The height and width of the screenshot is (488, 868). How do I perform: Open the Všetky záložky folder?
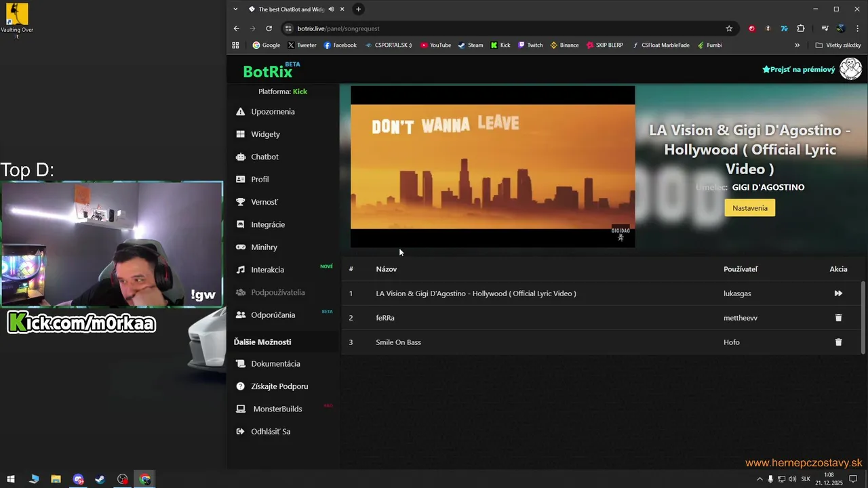[838, 45]
